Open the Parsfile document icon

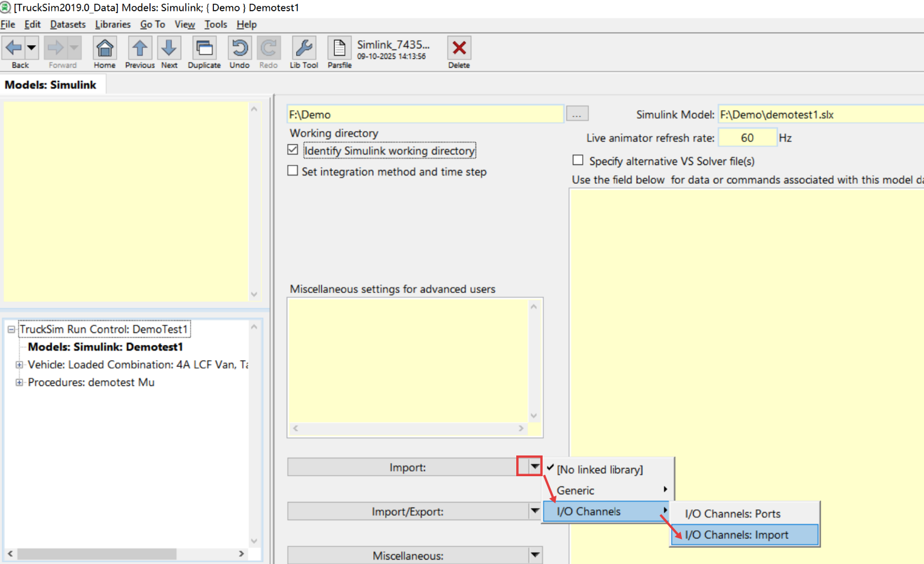tap(339, 48)
